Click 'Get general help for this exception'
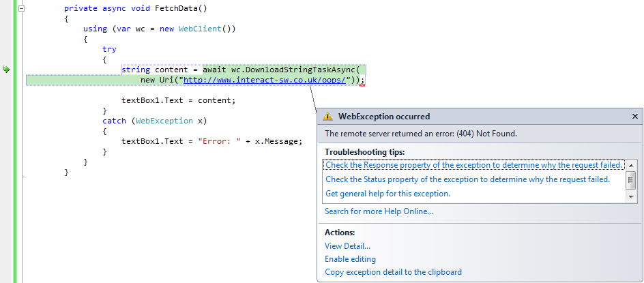The height and width of the screenshot is (283, 644). coord(387,194)
